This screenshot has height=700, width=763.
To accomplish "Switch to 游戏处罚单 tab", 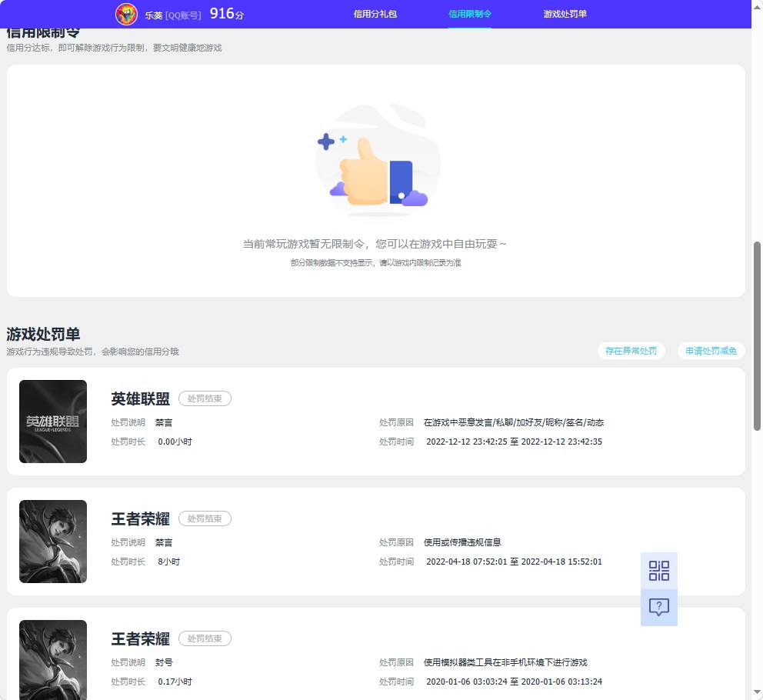I will pyautogui.click(x=565, y=14).
